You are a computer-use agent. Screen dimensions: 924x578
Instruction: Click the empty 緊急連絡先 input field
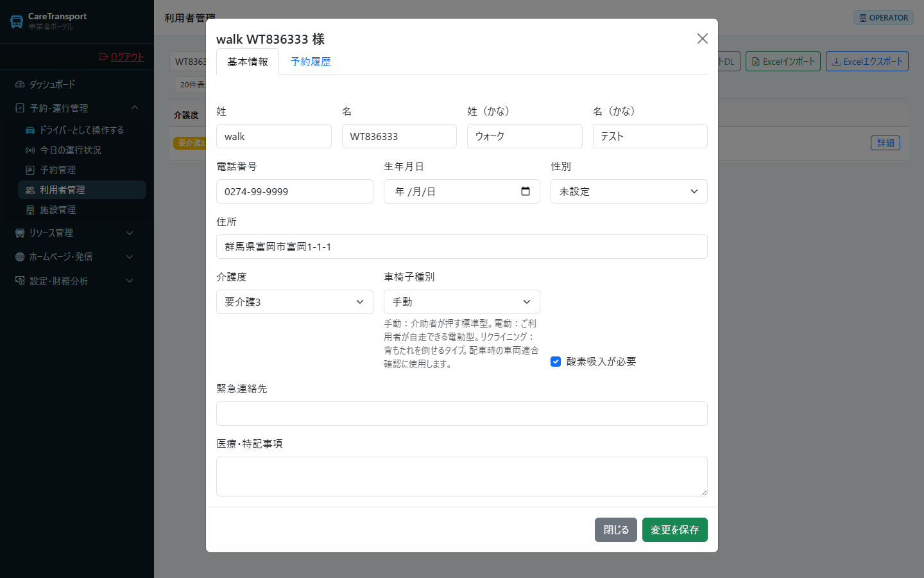point(462,414)
